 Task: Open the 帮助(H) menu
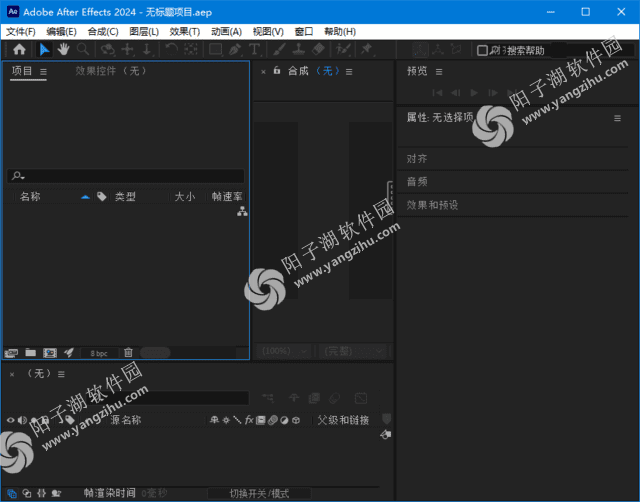point(340,32)
